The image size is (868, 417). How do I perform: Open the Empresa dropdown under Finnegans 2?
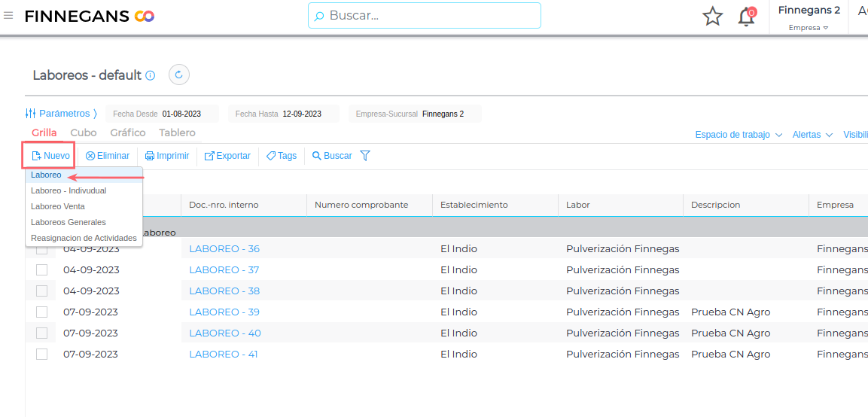coord(809,28)
